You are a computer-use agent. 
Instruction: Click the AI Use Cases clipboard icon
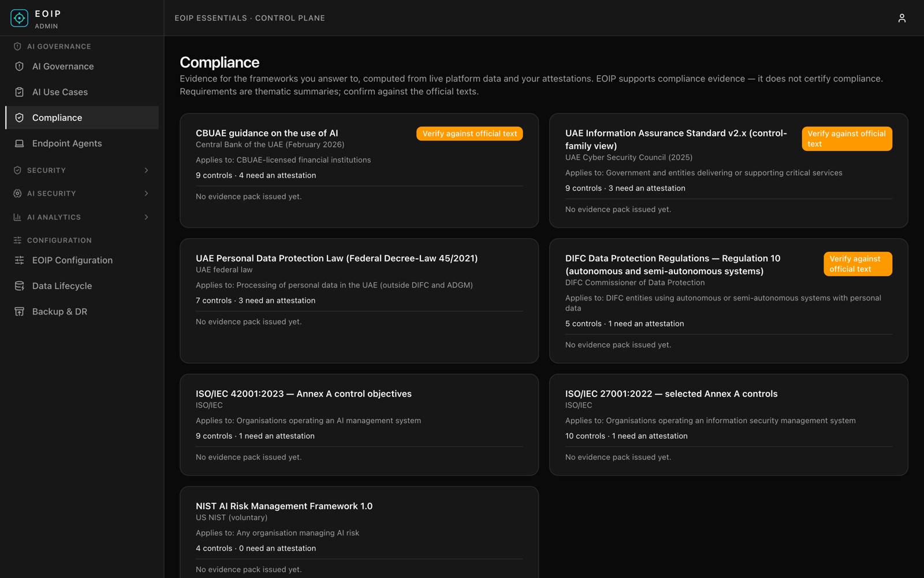click(x=19, y=92)
